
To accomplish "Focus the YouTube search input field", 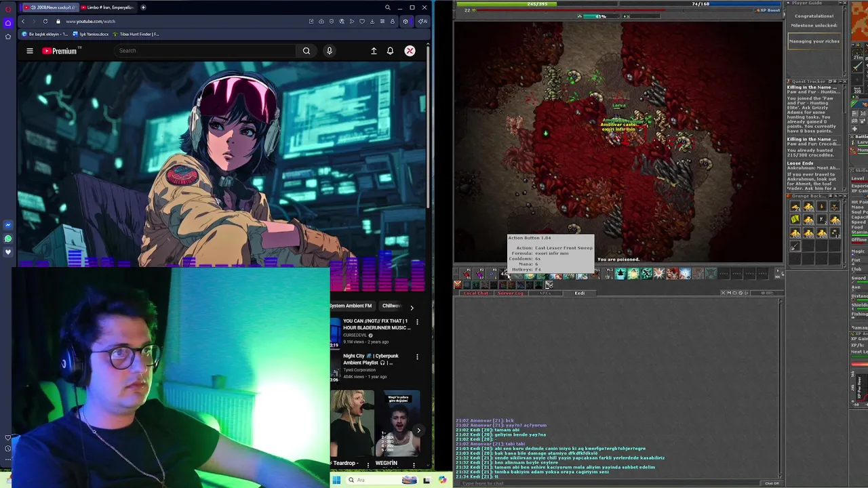I will tap(205, 51).
